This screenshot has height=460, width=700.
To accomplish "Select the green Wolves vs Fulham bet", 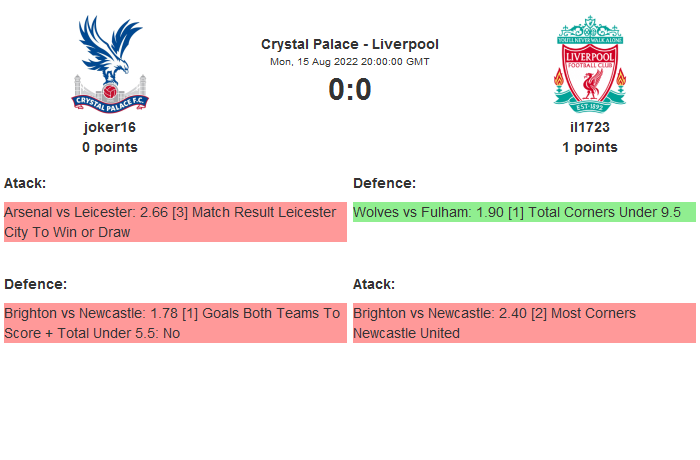I will click(x=524, y=212).
